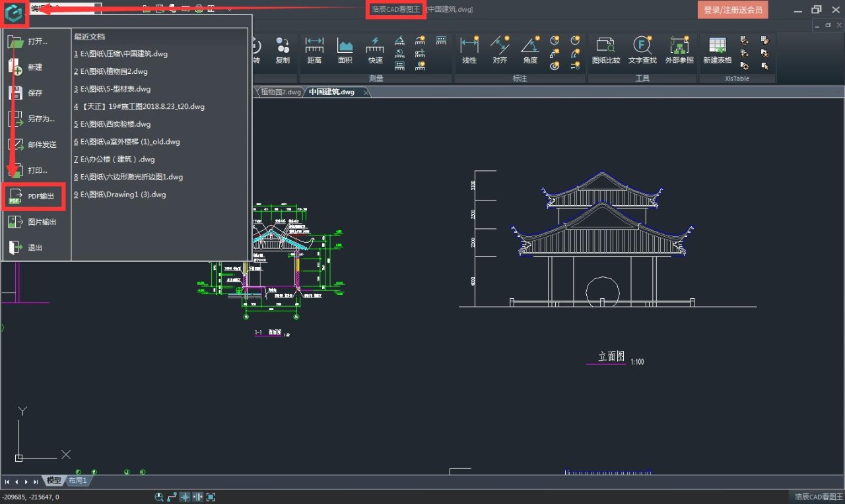
Task: Select the 面积 area measurement tool
Action: [x=345, y=50]
